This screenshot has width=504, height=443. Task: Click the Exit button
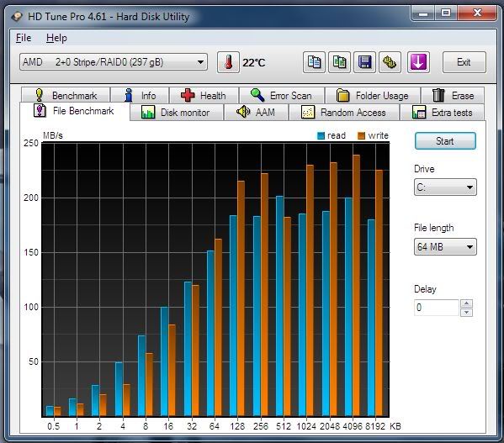(464, 62)
